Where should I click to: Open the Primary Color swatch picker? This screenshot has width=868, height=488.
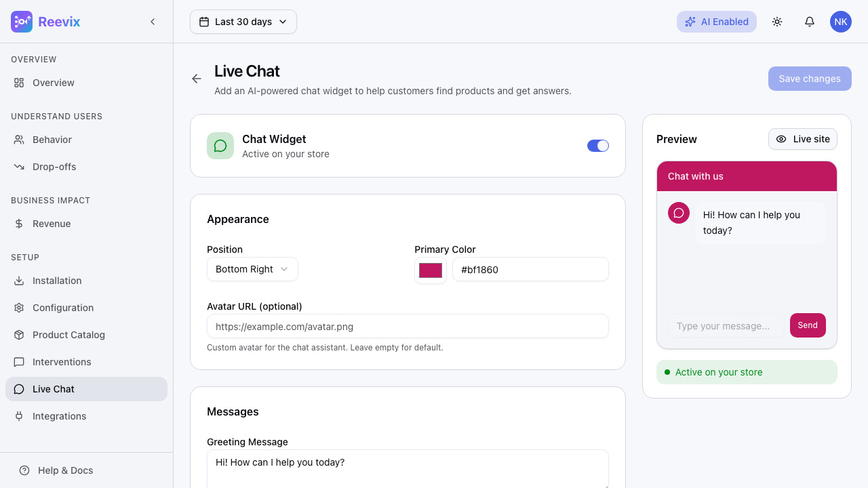[x=431, y=270]
